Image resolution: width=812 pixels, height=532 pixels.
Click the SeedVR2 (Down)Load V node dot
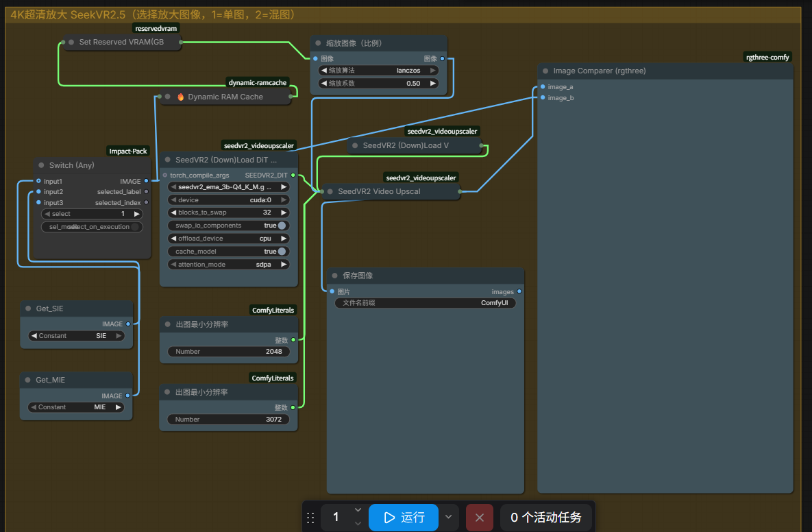coord(355,145)
